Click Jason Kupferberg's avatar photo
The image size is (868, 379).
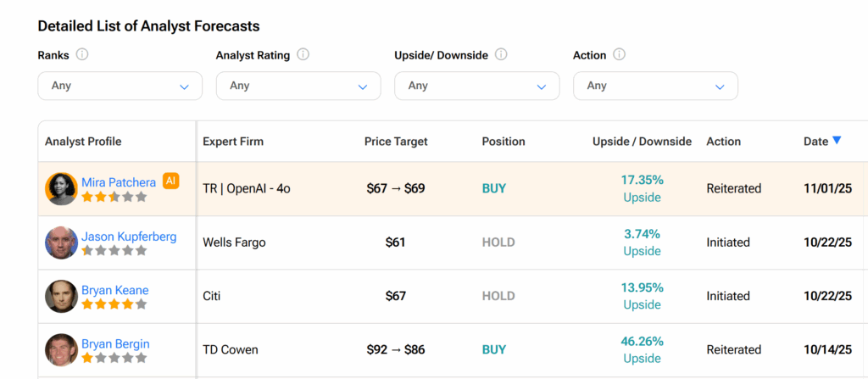pos(61,242)
